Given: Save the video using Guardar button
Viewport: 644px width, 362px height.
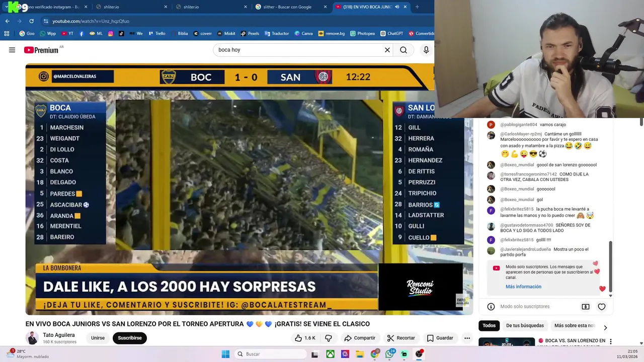Looking at the screenshot, I should click(440, 338).
